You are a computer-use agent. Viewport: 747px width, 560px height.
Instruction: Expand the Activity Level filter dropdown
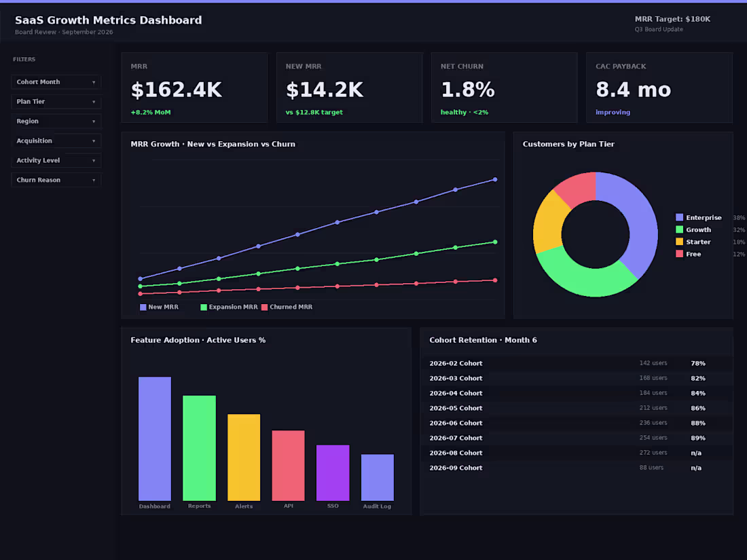click(x=56, y=160)
